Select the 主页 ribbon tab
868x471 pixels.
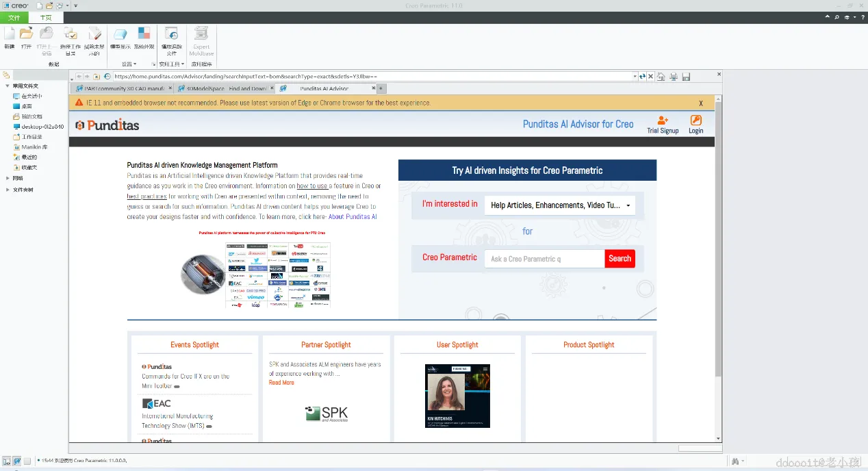(x=46, y=17)
